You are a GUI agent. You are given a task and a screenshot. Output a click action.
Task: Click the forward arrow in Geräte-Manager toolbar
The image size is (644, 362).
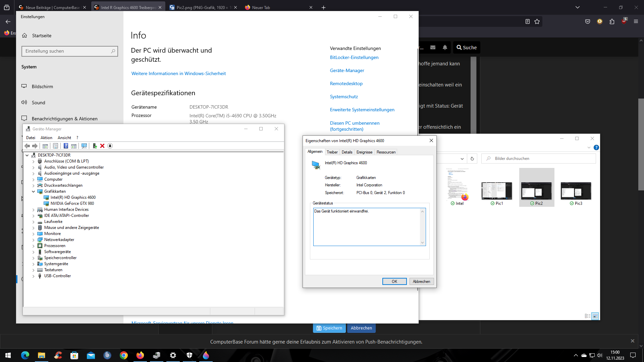point(35,146)
